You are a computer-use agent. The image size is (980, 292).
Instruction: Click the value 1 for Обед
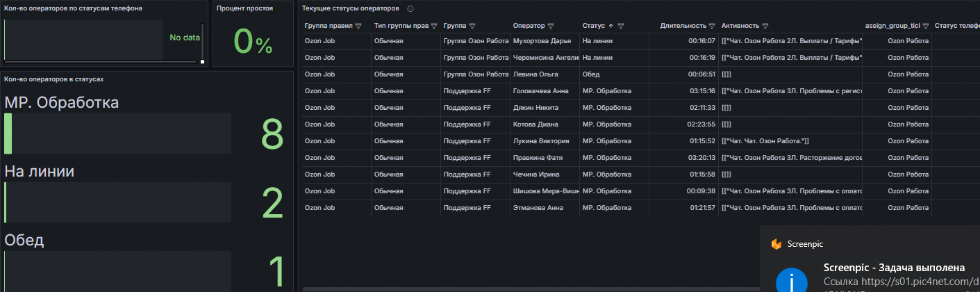[x=276, y=272]
